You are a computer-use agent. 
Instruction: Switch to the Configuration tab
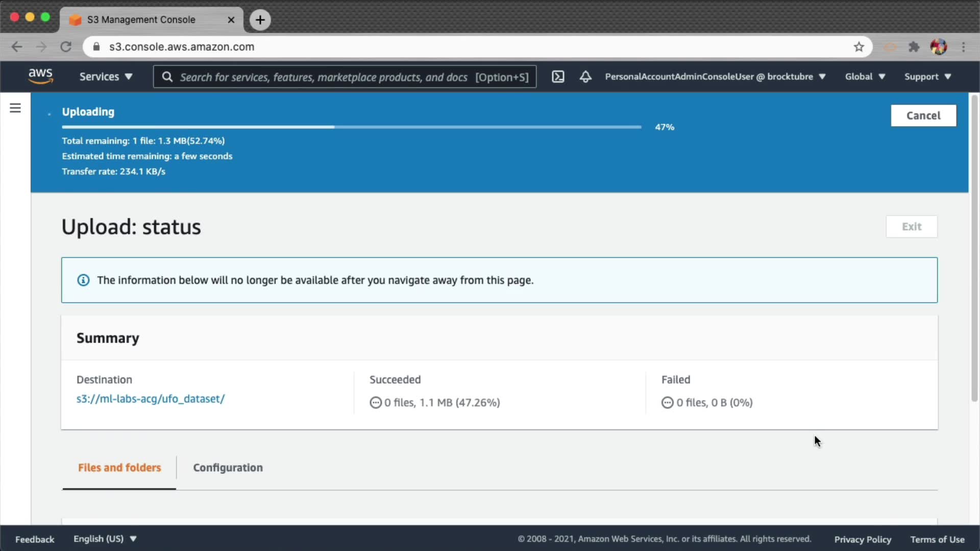tap(228, 467)
